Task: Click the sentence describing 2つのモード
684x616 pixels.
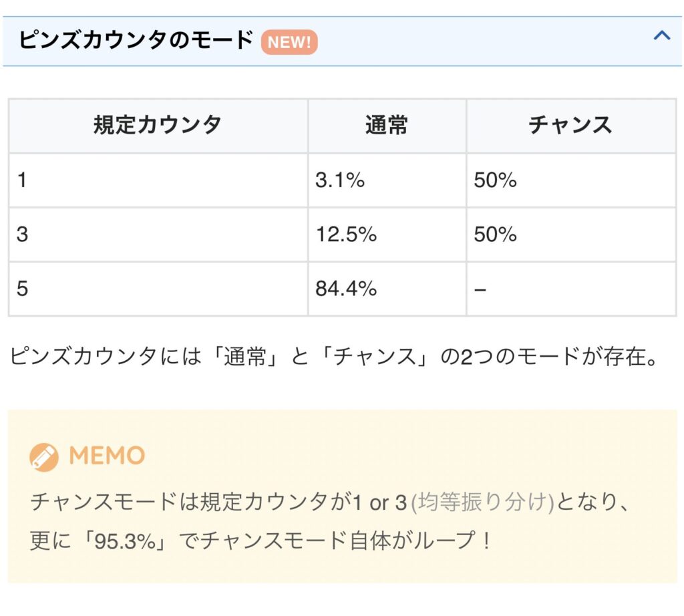Action: coord(334,356)
